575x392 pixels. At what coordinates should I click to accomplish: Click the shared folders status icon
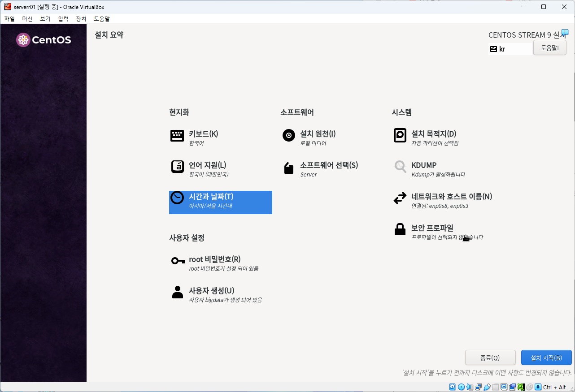click(x=495, y=387)
